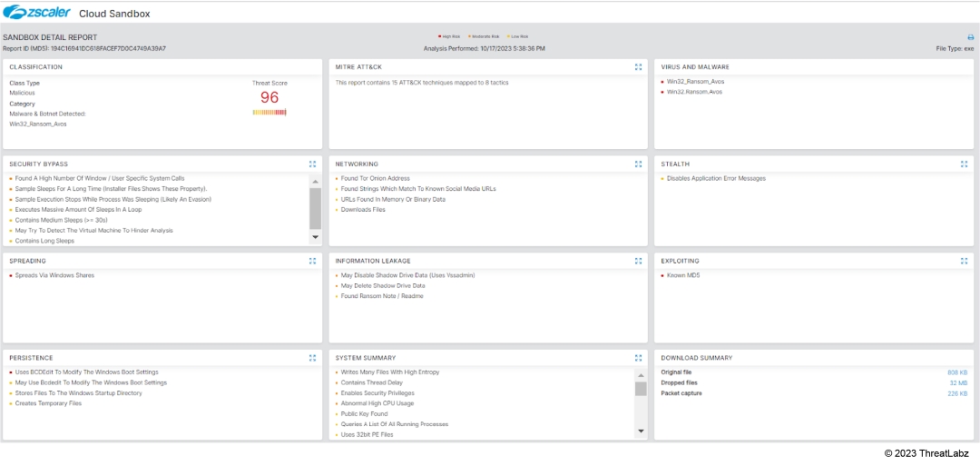Expand the Persistence panel
Screen dimensions: 980x466
point(312,358)
